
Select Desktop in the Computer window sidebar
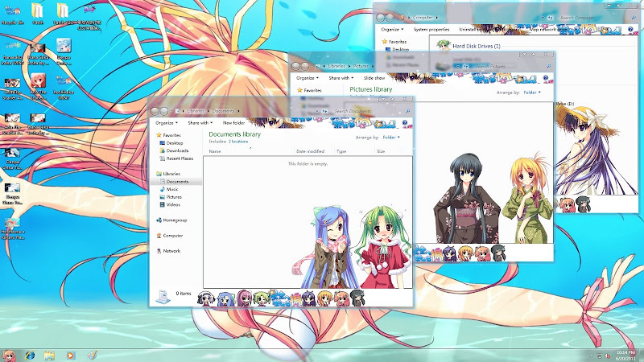click(x=397, y=49)
